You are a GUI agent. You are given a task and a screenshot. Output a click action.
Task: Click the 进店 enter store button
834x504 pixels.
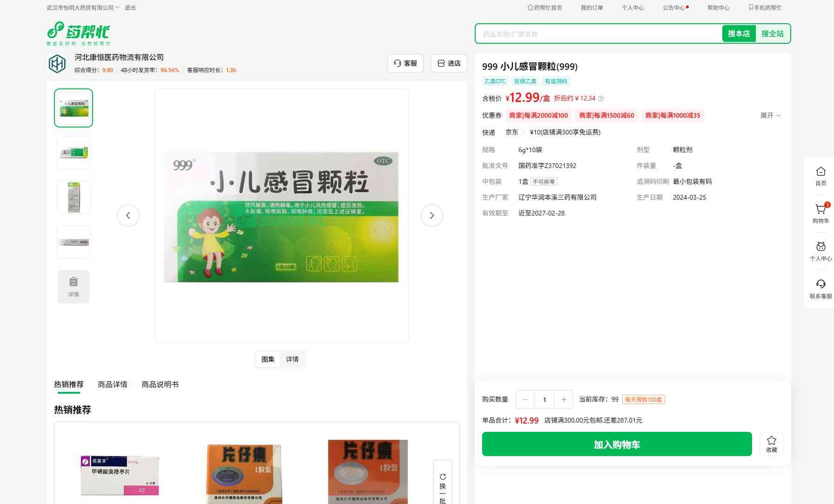[x=449, y=63]
